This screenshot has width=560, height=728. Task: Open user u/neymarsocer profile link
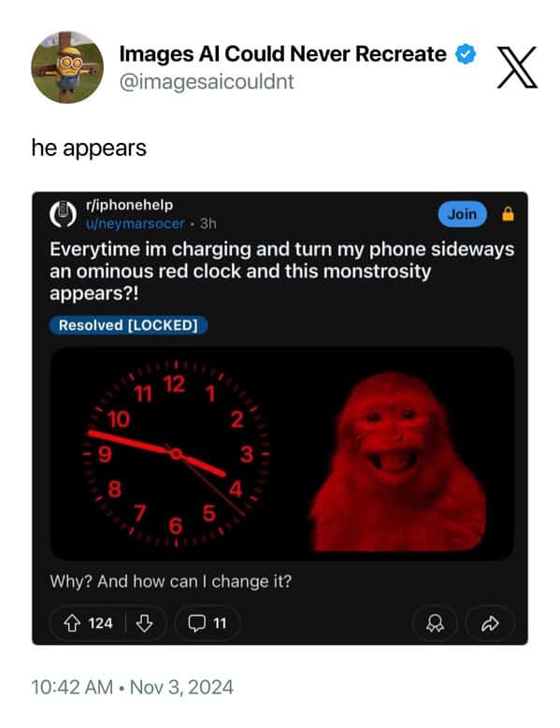coord(136,223)
